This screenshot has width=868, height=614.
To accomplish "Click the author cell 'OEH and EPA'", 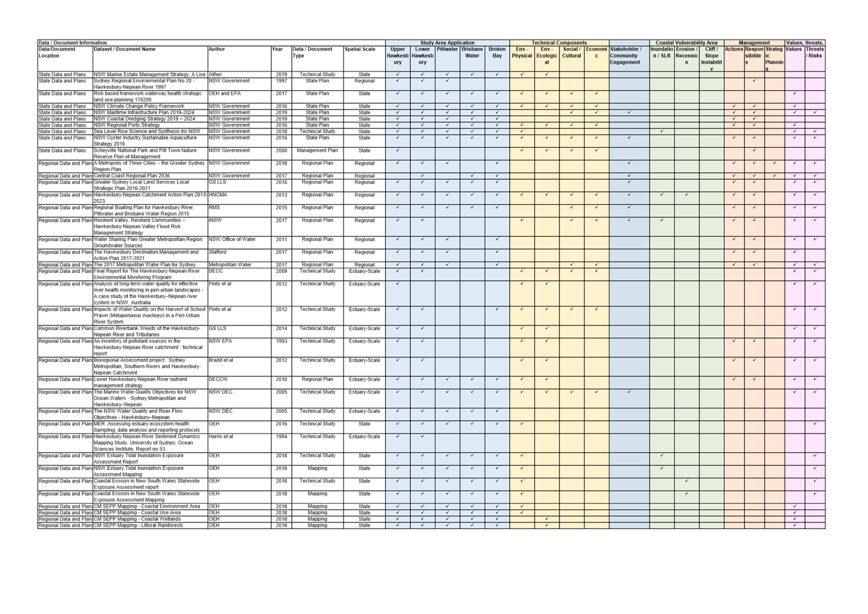I will [x=239, y=97].
